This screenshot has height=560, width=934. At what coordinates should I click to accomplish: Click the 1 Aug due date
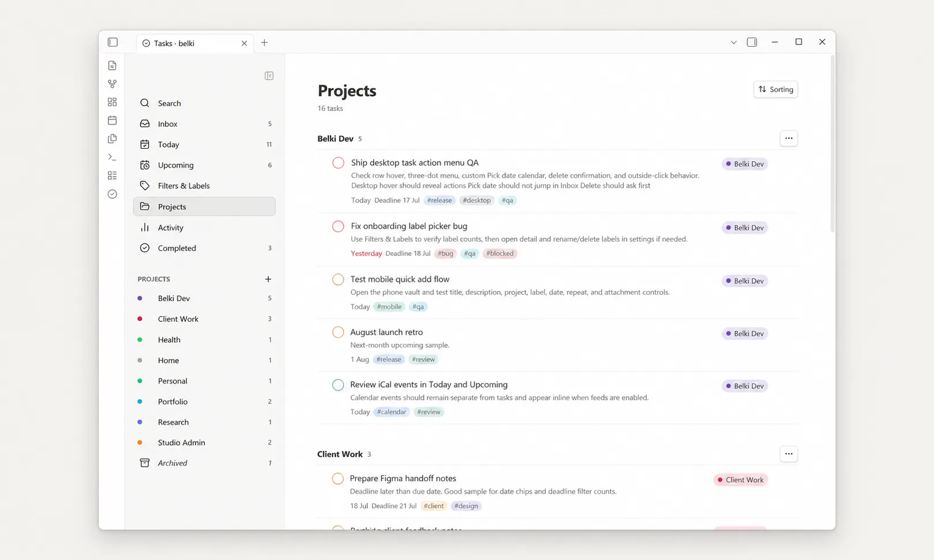[359, 359]
